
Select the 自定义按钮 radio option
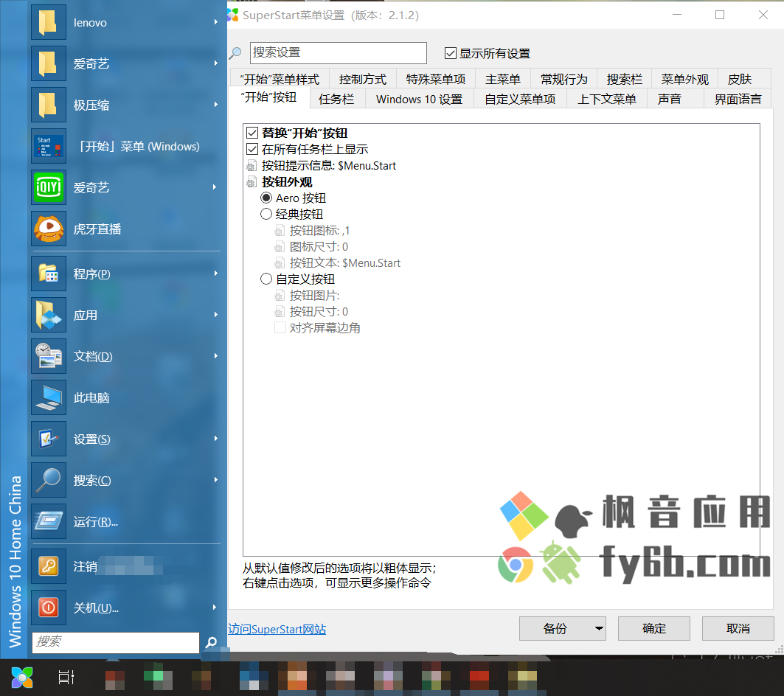tap(266, 279)
